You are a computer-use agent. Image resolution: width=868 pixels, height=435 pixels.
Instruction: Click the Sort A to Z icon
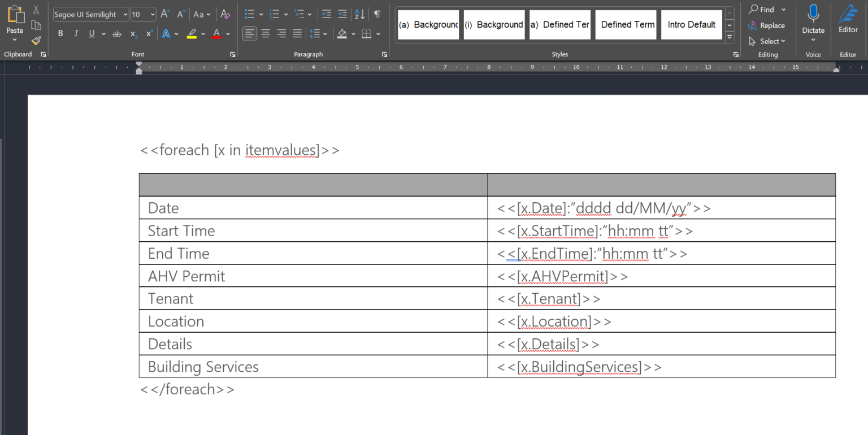click(x=359, y=14)
